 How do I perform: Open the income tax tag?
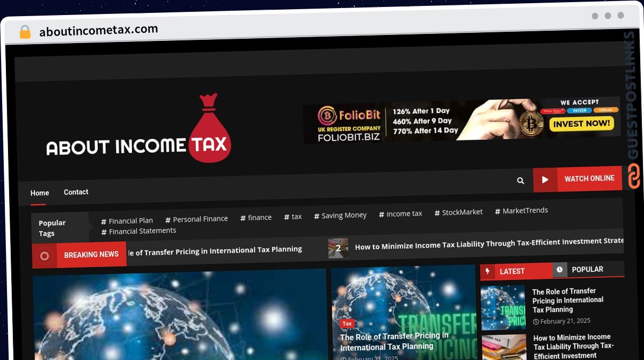tap(400, 214)
